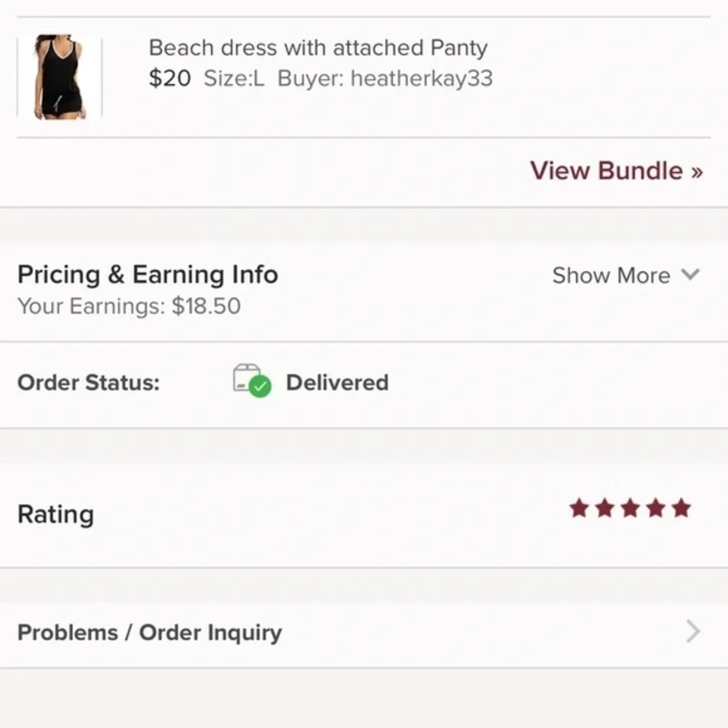The image size is (728, 728).
Task: Click the delivered package checkmark icon
Action: pos(251,381)
